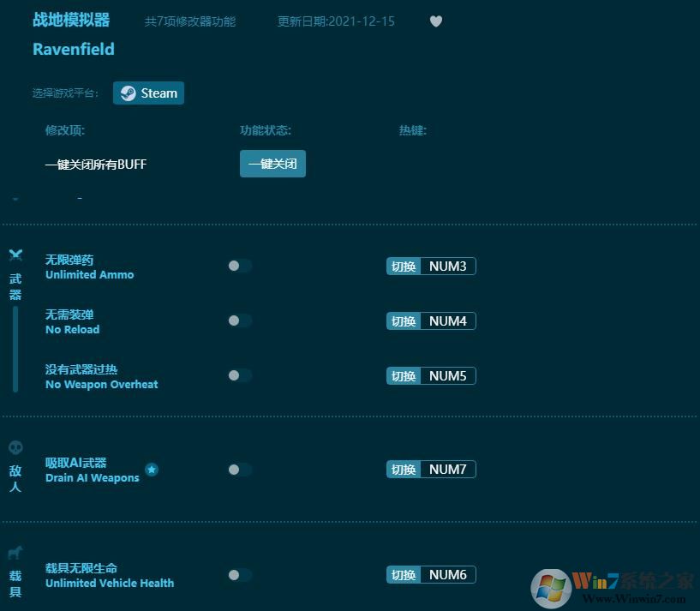Click the NUM4 hotkey field
700x611 pixels.
448,320
